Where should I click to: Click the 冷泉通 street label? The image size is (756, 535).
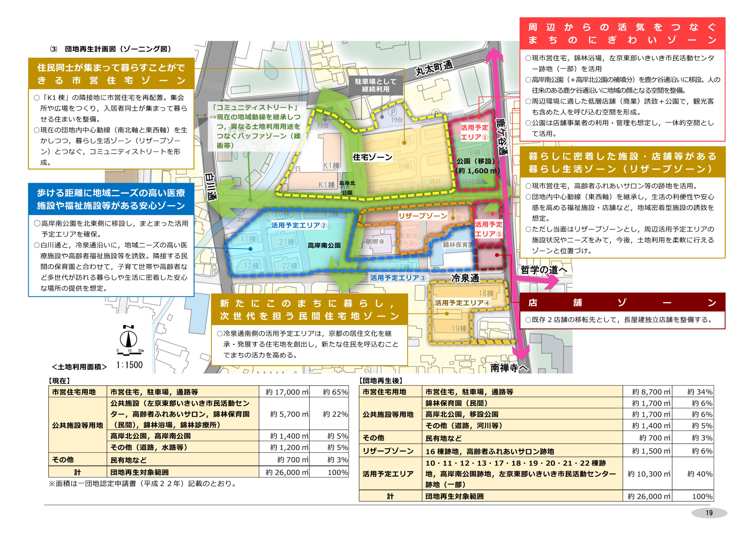(x=465, y=278)
